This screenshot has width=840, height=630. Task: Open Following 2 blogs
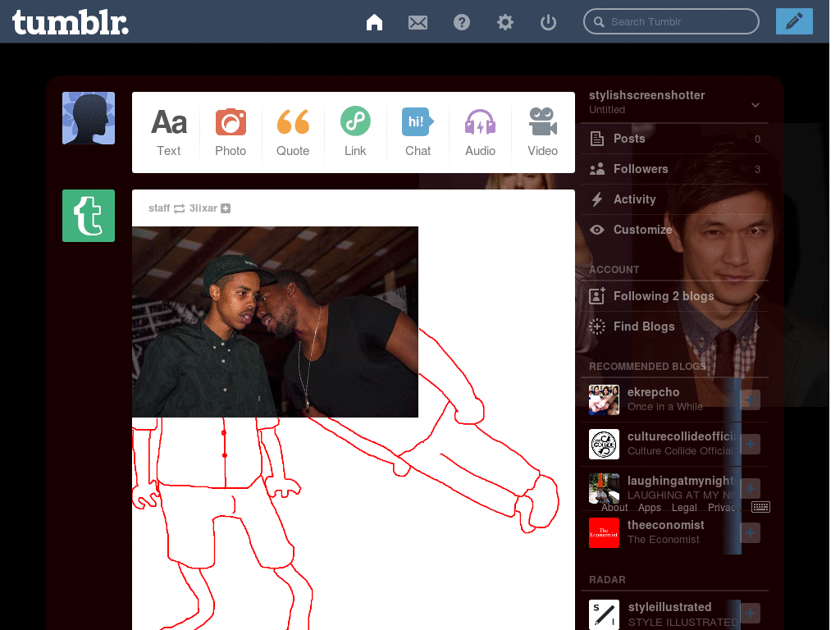click(674, 296)
